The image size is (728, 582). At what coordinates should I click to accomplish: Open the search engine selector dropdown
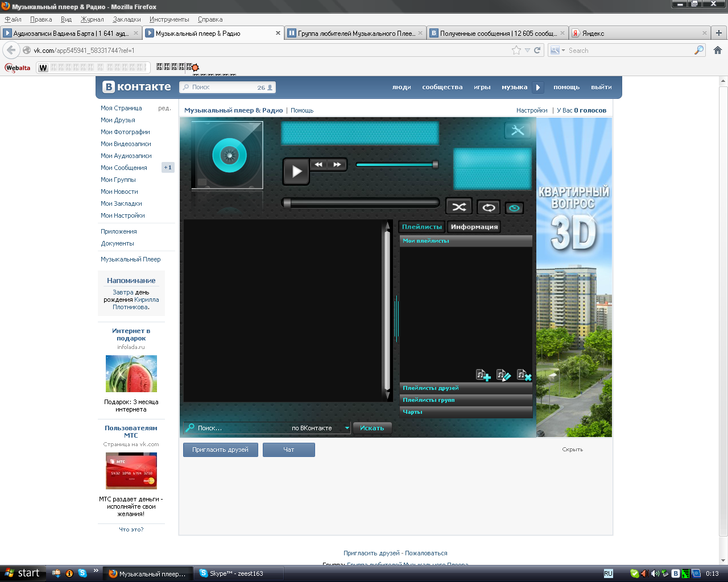(x=557, y=50)
